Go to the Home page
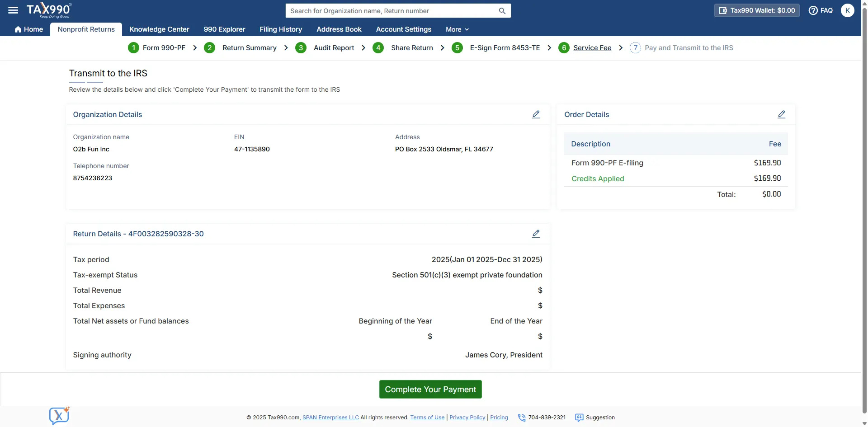 [29, 29]
